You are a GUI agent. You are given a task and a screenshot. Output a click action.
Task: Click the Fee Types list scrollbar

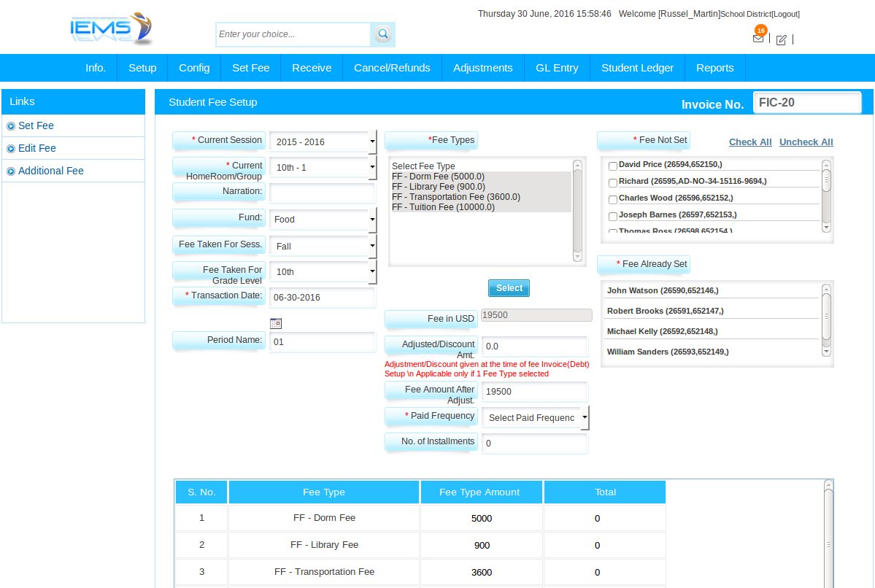point(577,211)
